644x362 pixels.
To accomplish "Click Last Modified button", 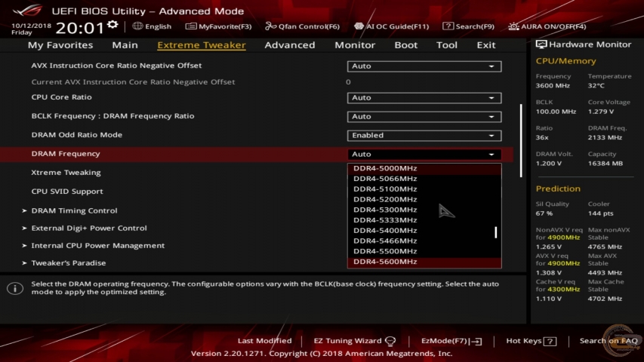I will point(264,341).
